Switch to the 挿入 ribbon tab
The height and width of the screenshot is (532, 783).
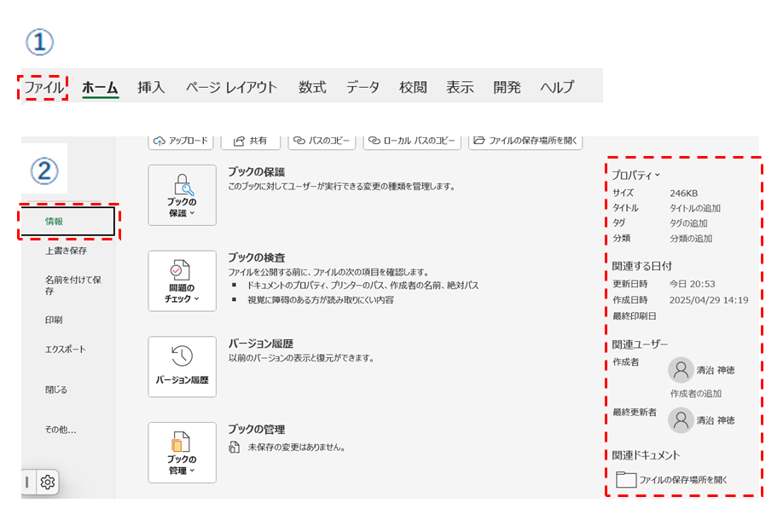click(x=151, y=87)
